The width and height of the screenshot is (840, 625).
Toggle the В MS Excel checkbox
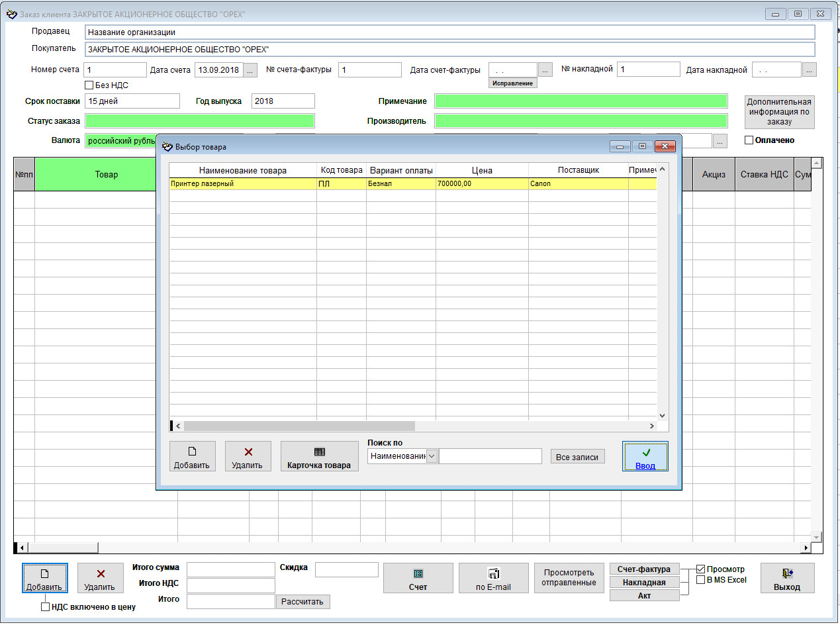pos(700,580)
